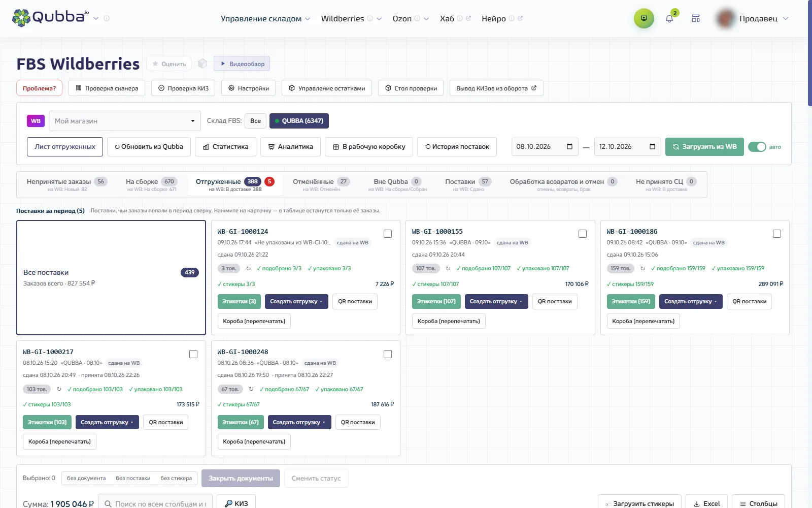Image resolution: width=812 pixels, height=508 pixels.
Task: Click info icon next to Ozon menu
Action: [x=417, y=18]
